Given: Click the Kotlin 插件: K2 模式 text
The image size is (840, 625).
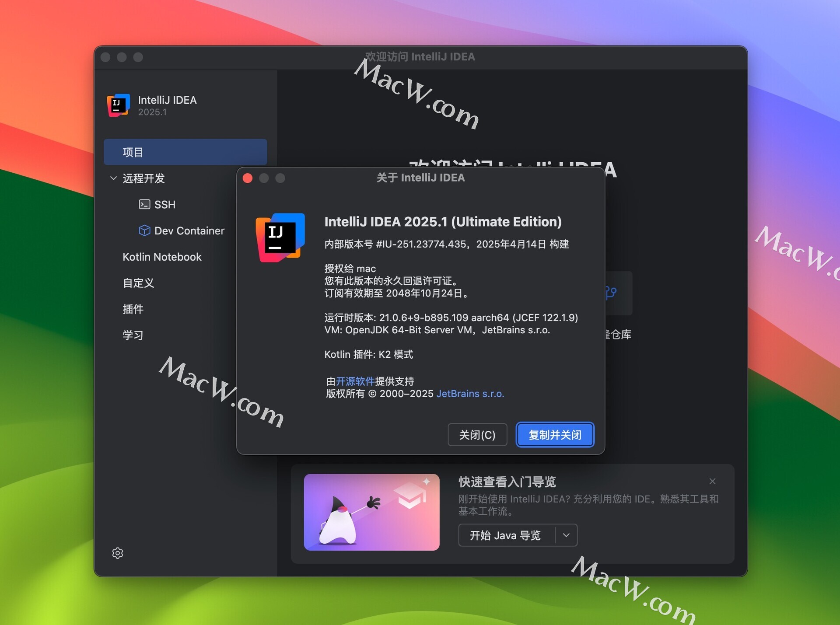Looking at the screenshot, I should click(x=368, y=354).
